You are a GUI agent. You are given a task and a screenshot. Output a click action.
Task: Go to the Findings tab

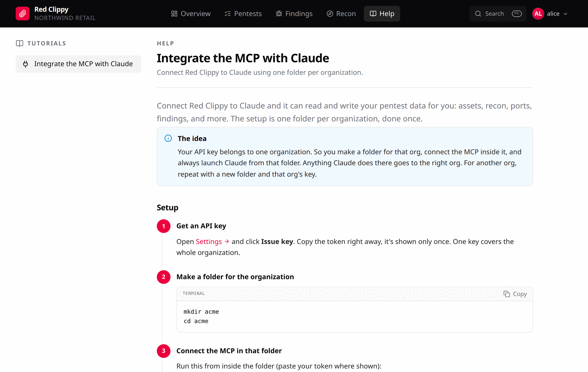point(294,14)
